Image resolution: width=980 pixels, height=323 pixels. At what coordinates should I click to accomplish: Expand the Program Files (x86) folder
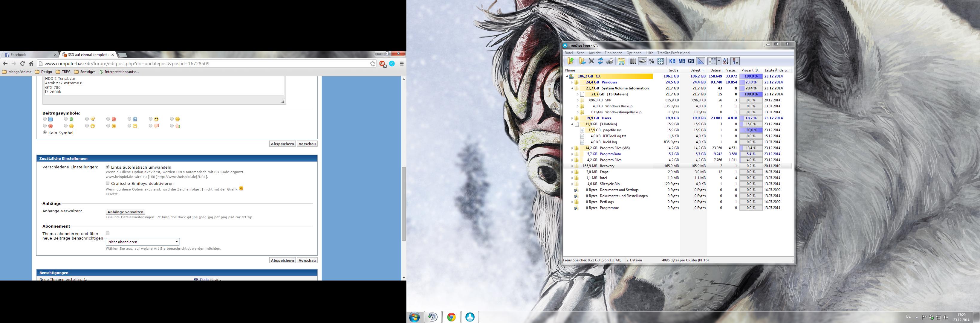point(572,148)
